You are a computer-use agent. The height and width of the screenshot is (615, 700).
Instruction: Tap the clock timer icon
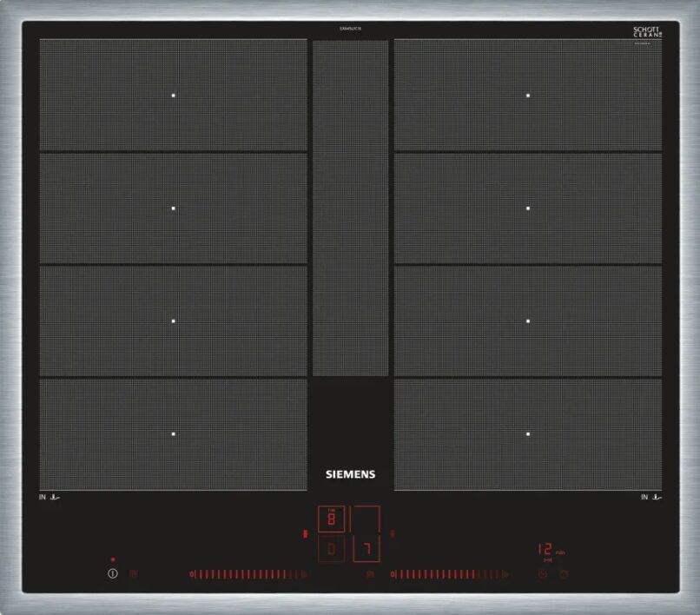[x=543, y=574]
